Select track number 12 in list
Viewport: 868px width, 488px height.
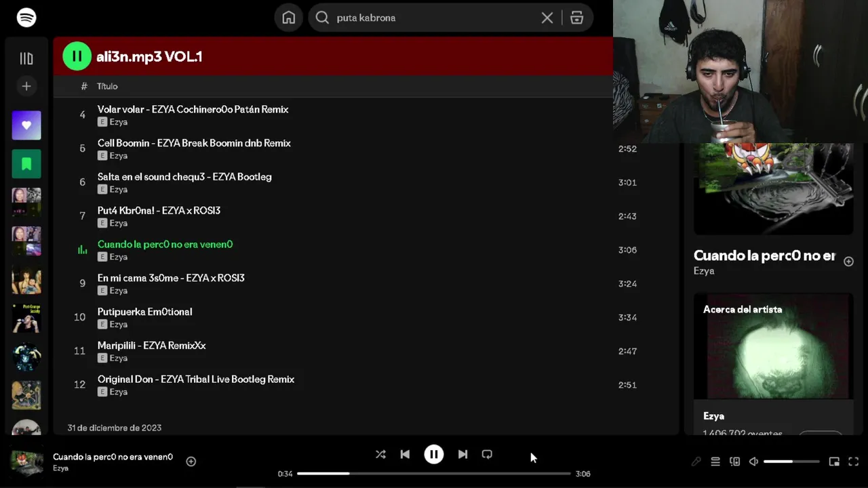point(79,385)
